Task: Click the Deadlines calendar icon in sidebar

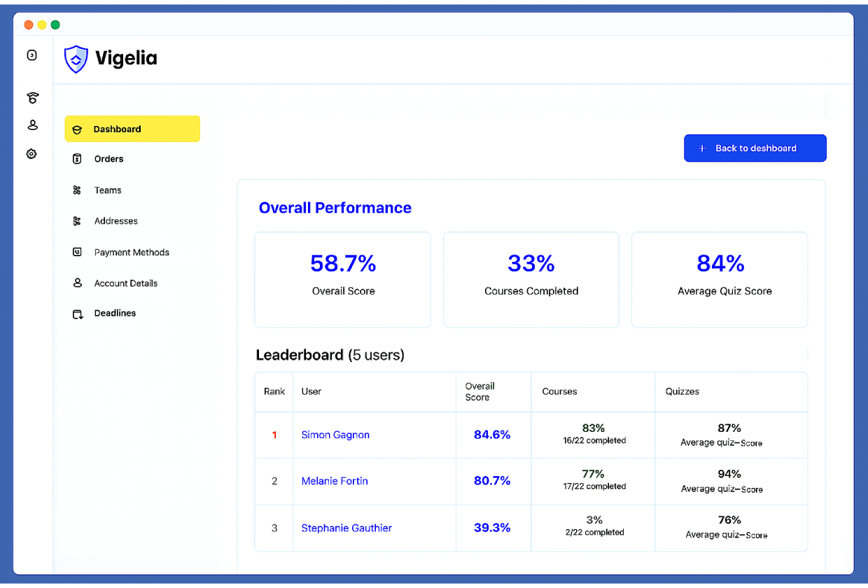Action: 77,314
